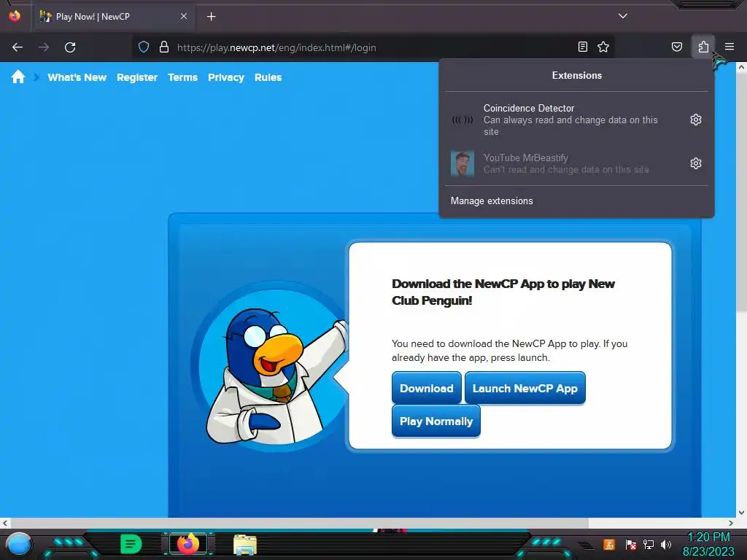The width and height of the screenshot is (747, 560).
Task: Open the Register link
Action: [137, 77]
